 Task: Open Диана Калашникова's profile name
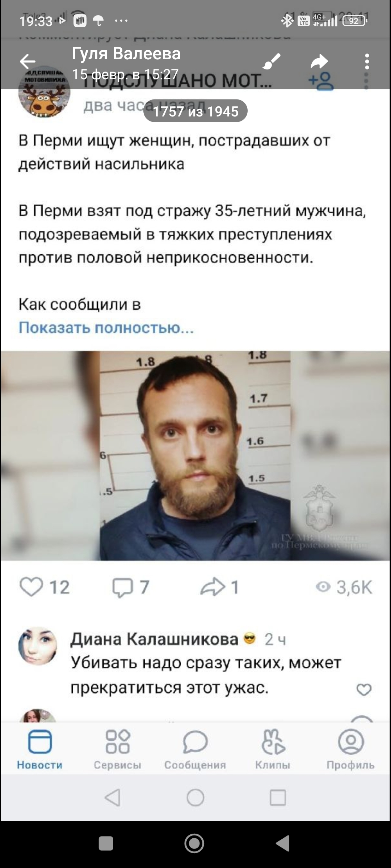point(155,639)
